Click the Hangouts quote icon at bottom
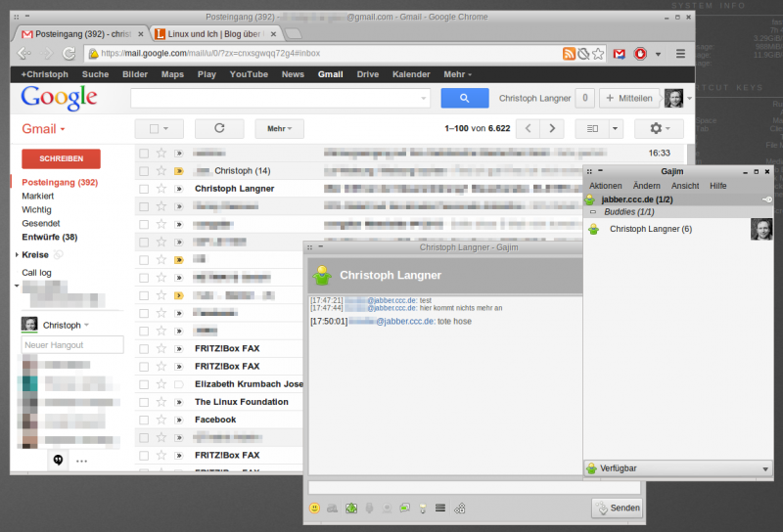783x532 pixels. click(x=58, y=460)
